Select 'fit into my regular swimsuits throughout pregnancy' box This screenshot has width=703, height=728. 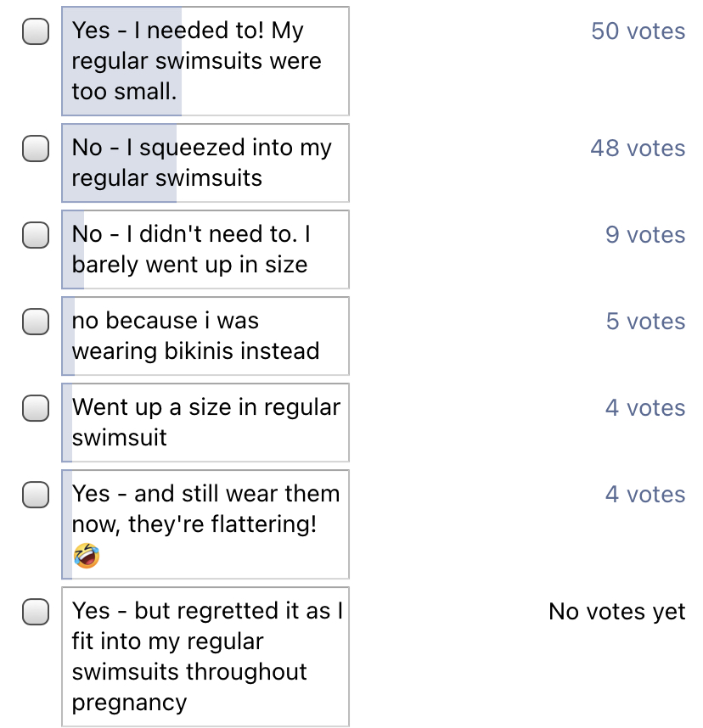pyautogui.click(x=205, y=657)
